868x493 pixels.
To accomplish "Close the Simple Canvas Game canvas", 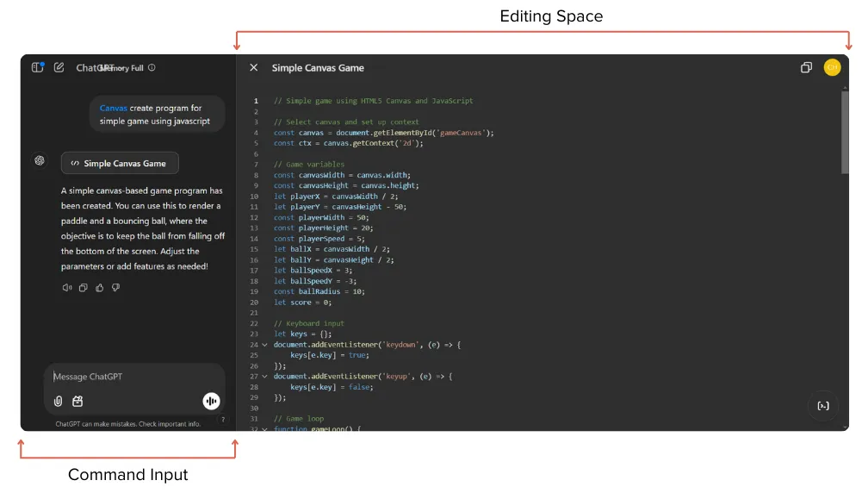I will [x=253, y=67].
